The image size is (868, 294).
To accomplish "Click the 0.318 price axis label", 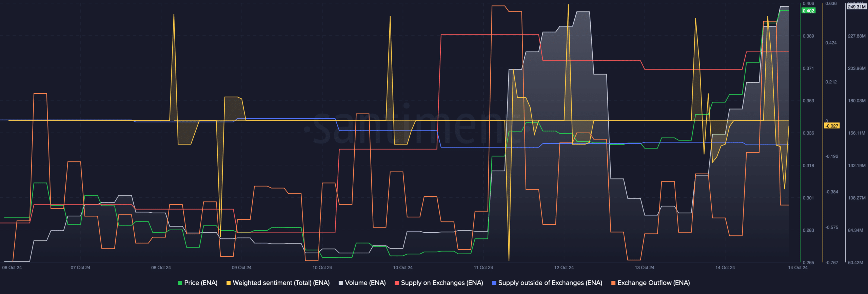I will (808, 165).
